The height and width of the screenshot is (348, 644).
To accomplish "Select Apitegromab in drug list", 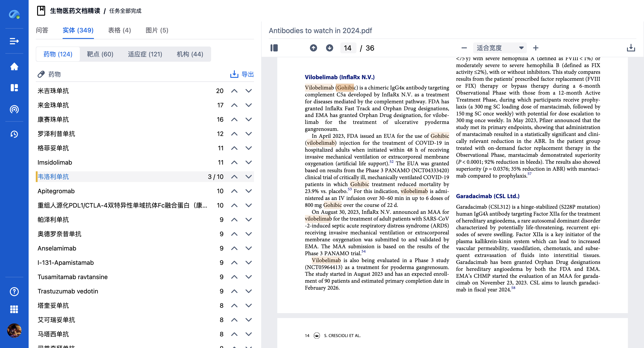I will pyautogui.click(x=56, y=191).
